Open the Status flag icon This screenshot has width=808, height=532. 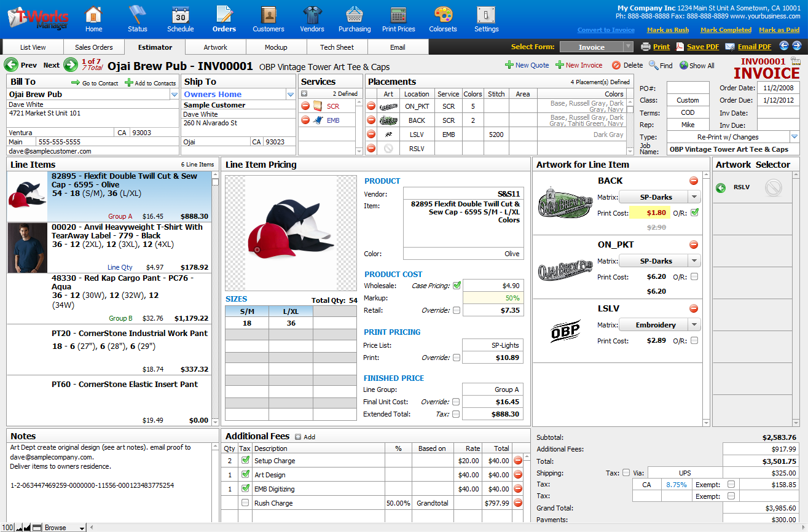pos(138,14)
